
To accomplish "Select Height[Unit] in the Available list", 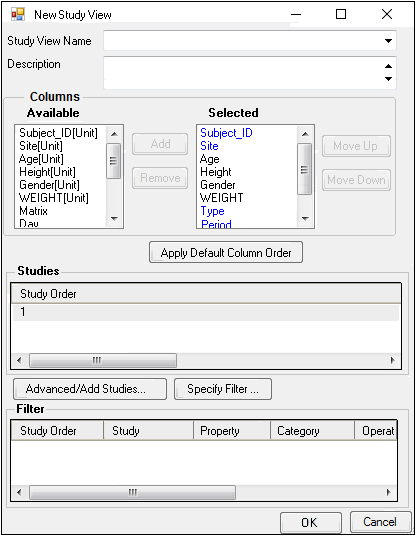I will 47,172.
